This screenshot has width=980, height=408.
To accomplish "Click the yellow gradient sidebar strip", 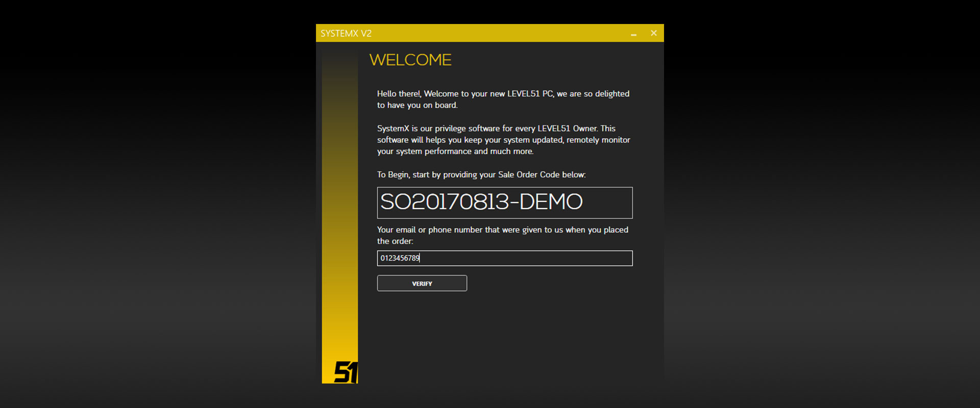I will point(339,204).
